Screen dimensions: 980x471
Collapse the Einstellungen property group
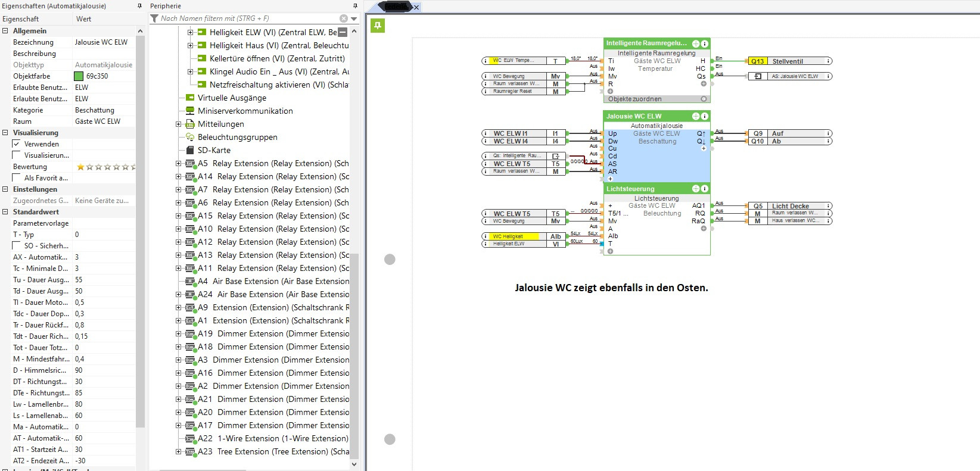[5, 189]
